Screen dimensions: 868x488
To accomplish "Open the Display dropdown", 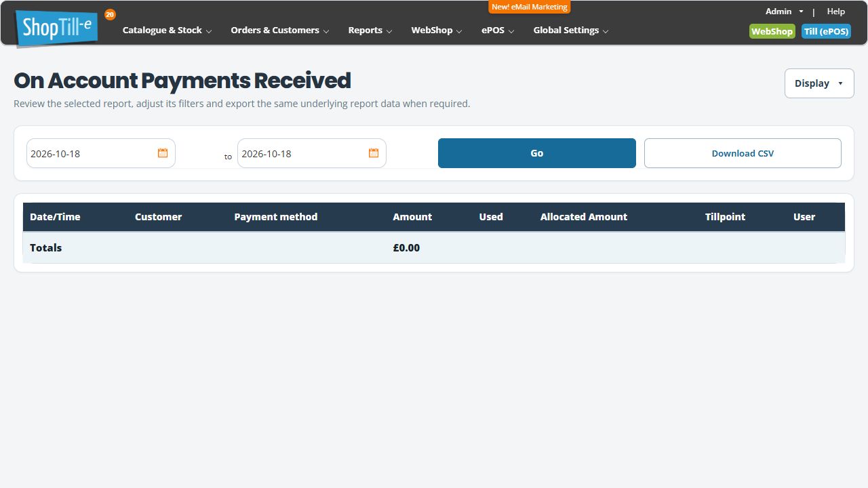I will (819, 83).
